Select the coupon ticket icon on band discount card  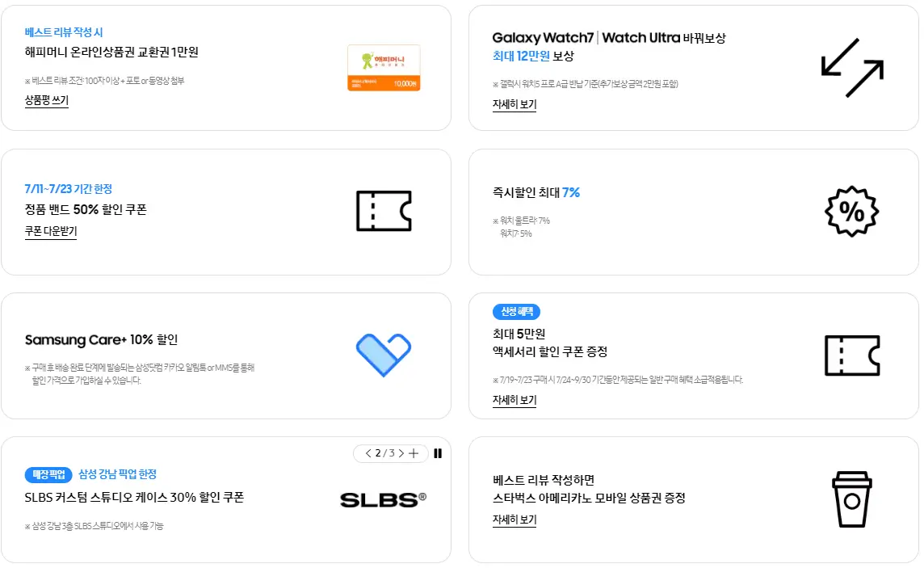(384, 212)
